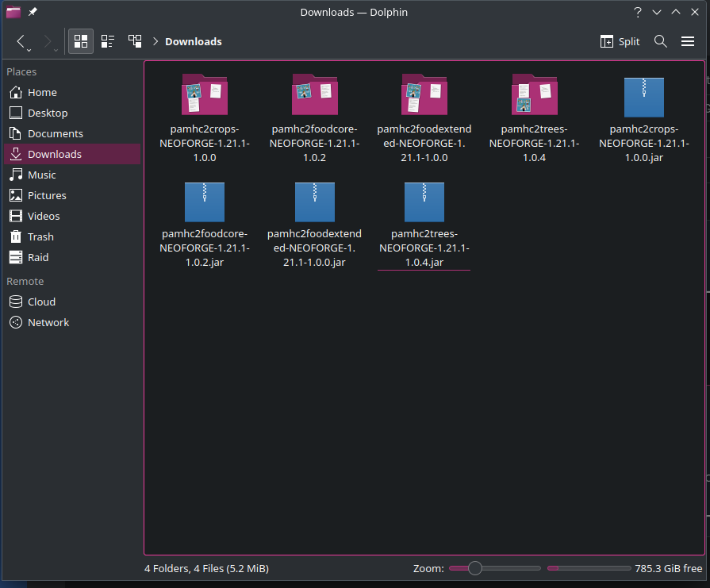Open the hamburger menu

click(x=688, y=41)
